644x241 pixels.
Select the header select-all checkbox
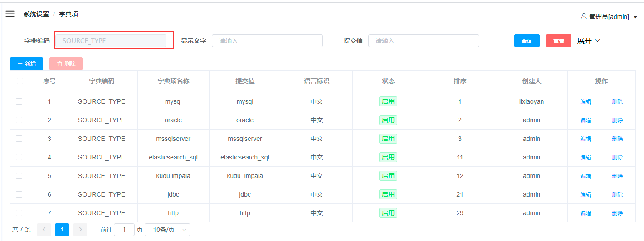[20, 82]
